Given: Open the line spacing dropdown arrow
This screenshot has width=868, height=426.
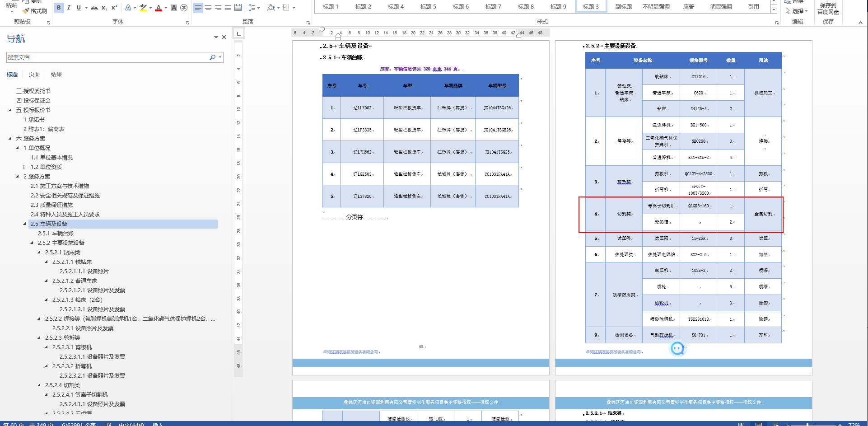Looking at the screenshot, I should pos(258,8).
